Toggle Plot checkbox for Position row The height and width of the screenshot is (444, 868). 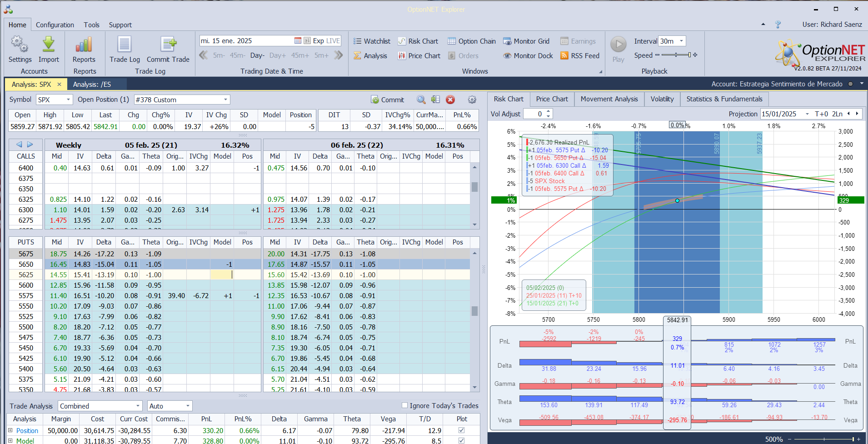tap(462, 430)
